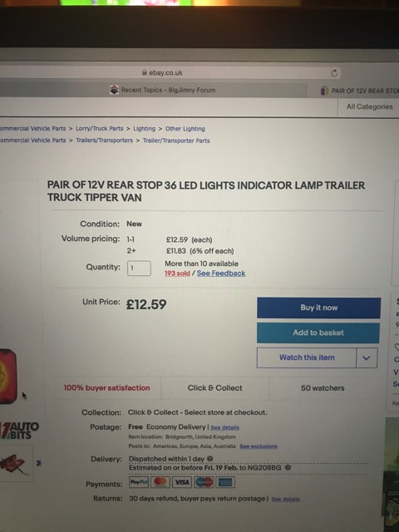
Task: Click the info icon next to Dispatched within 1 day
Action: [x=210, y=459]
